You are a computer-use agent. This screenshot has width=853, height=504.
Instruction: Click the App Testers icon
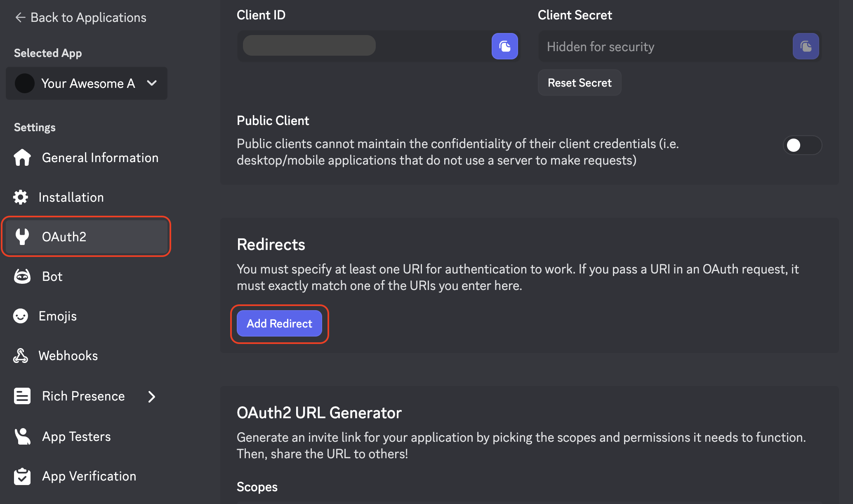click(22, 436)
